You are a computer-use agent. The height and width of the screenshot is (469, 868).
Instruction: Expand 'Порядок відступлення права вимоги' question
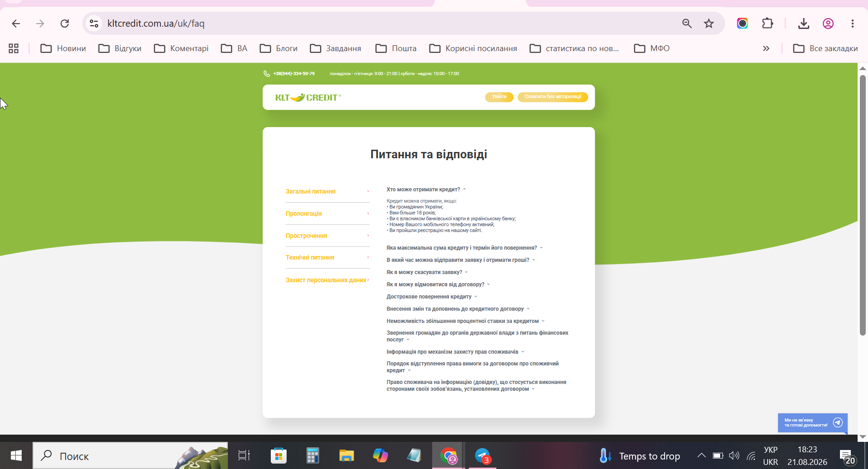(473, 367)
